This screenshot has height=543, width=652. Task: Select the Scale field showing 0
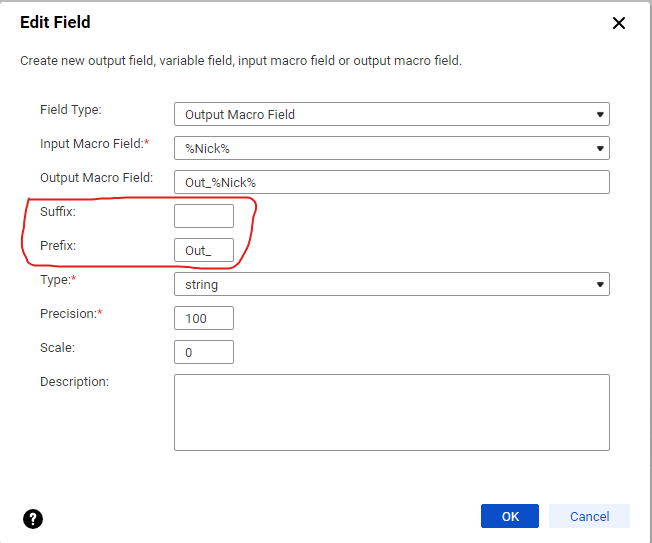tap(204, 352)
